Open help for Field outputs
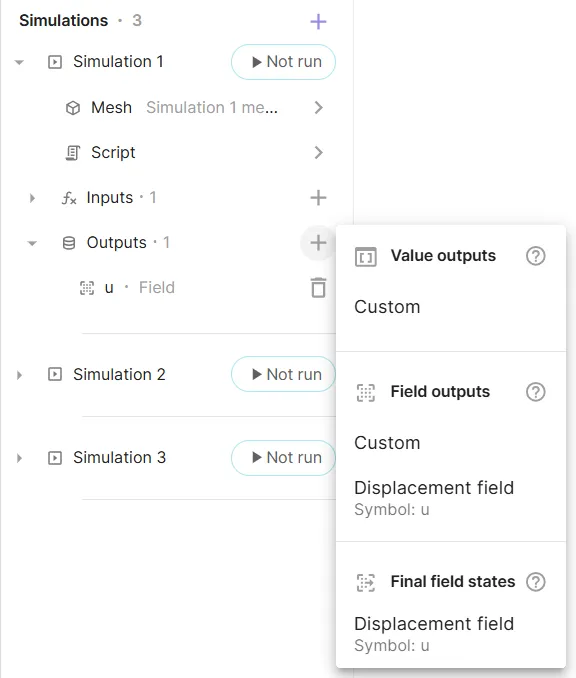Image resolution: width=576 pixels, height=678 pixels. pos(535,392)
